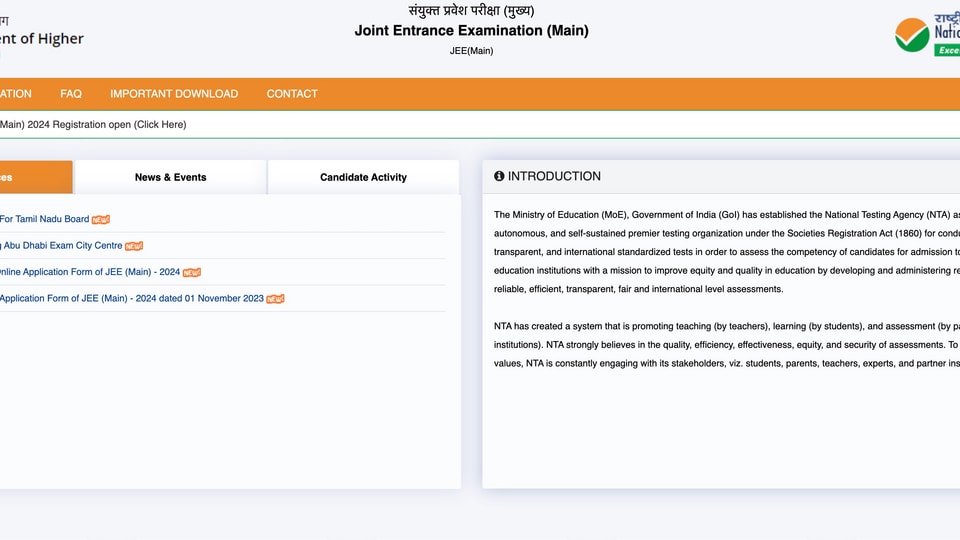Click the JEE(Main) subtitle under the heading

click(x=471, y=51)
